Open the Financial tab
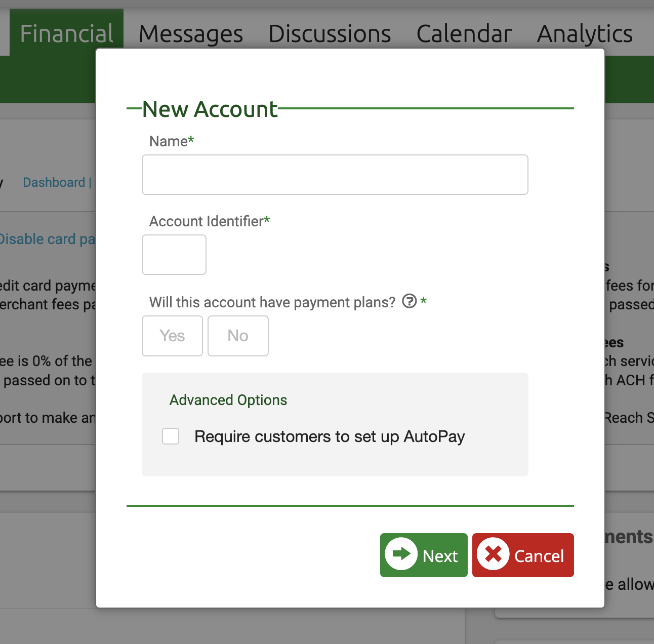The height and width of the screenshot is (644, 654). 66,33
